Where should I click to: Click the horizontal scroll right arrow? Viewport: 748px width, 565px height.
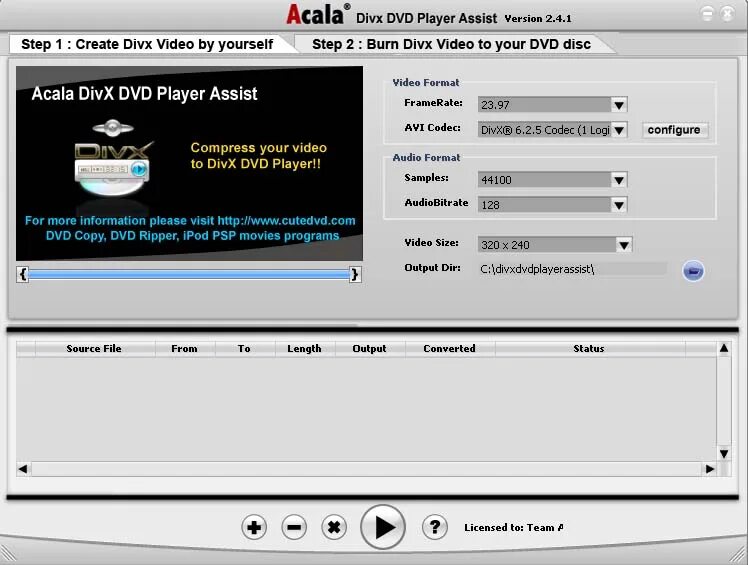710,469
